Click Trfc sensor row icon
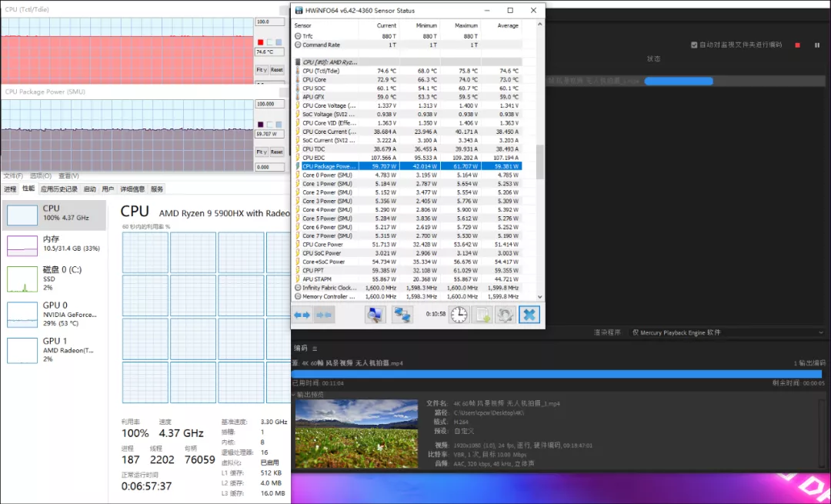Viewport: 831px width, 504px height. pyautogui.click(x=298, y=36)
